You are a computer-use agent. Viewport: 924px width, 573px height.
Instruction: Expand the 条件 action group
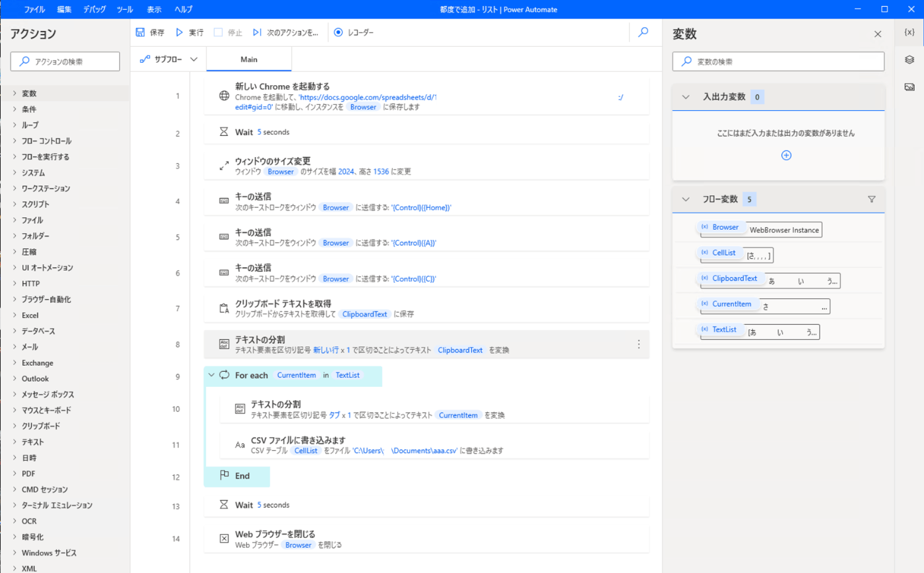pyautogui.click(x=15, y=109)
